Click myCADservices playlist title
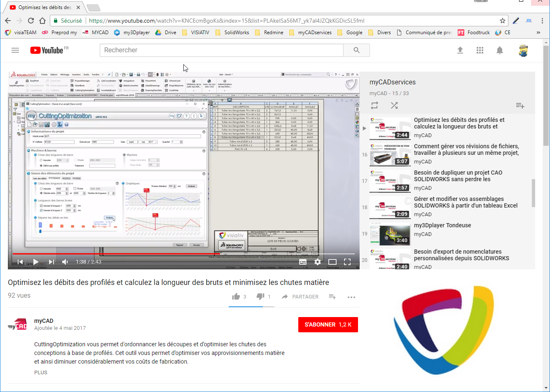 (x=392, y=82)
